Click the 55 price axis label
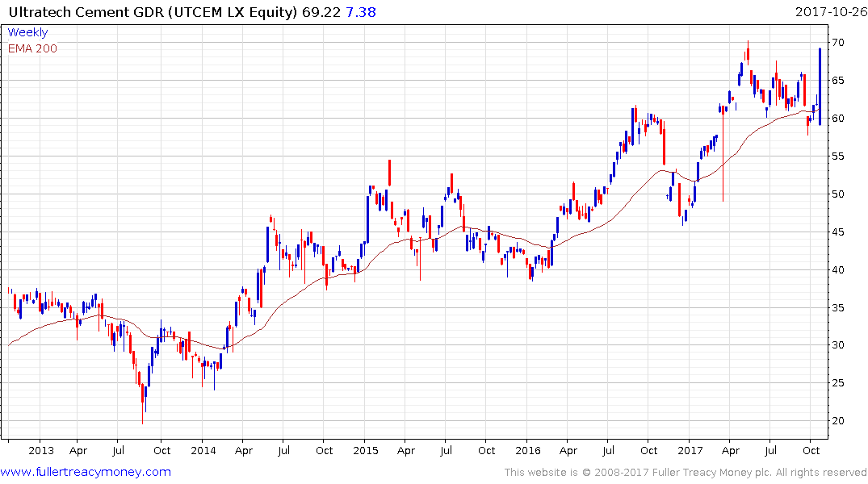868x484 pixels. (x=837, y=156)
